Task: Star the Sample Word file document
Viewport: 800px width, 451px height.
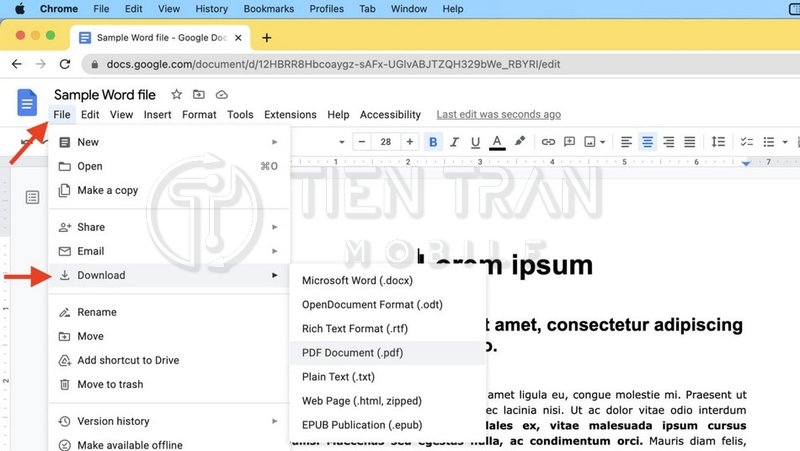Action: pos(177,94)
